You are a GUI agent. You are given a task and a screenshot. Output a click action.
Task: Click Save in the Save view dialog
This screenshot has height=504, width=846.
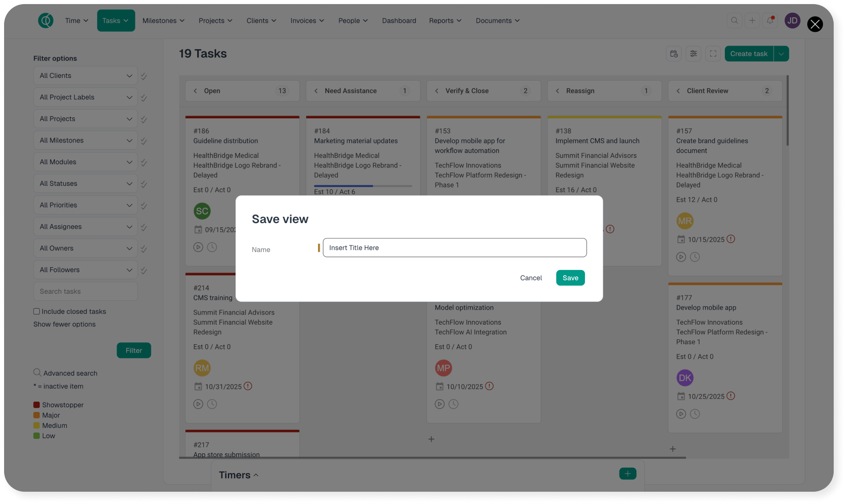pyautogui.click(x=570, y=278)
